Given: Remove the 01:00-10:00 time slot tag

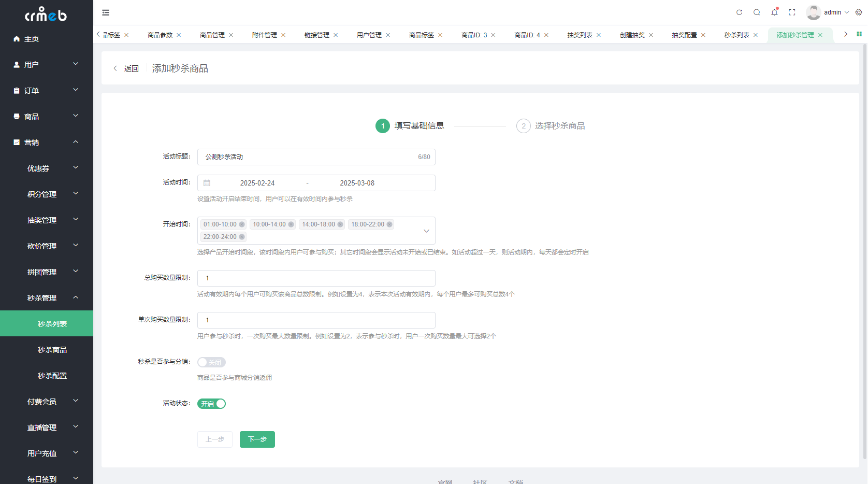Looking at the screenshot, I should coord(242,224).
